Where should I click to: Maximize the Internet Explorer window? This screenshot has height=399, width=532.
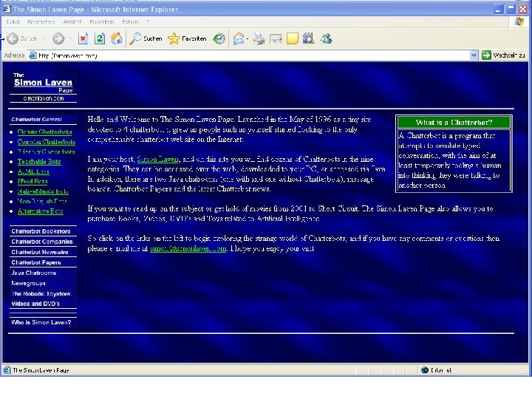(511, 9)
